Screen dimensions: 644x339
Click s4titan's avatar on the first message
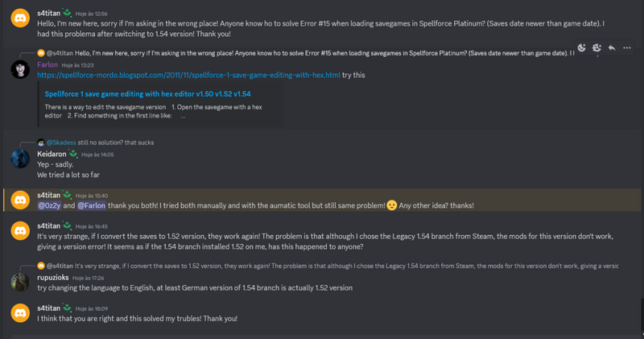pyautogui.click(x=20, y=18)
